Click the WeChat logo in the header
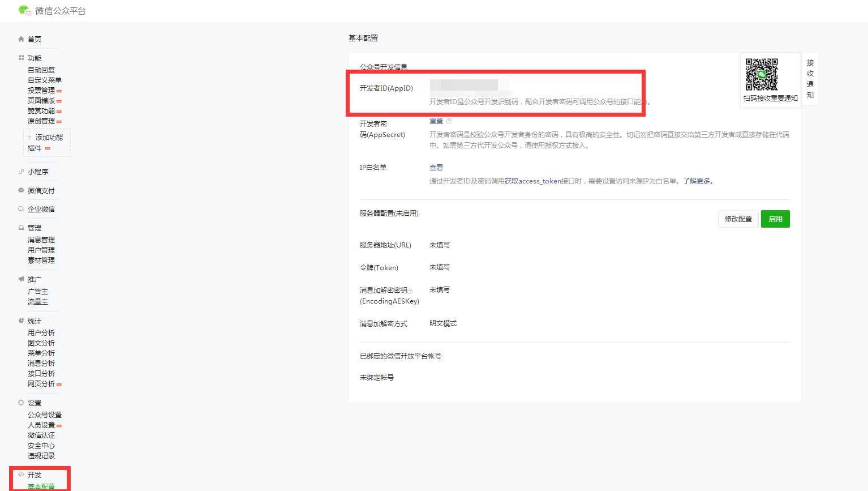 click(24, 10)
